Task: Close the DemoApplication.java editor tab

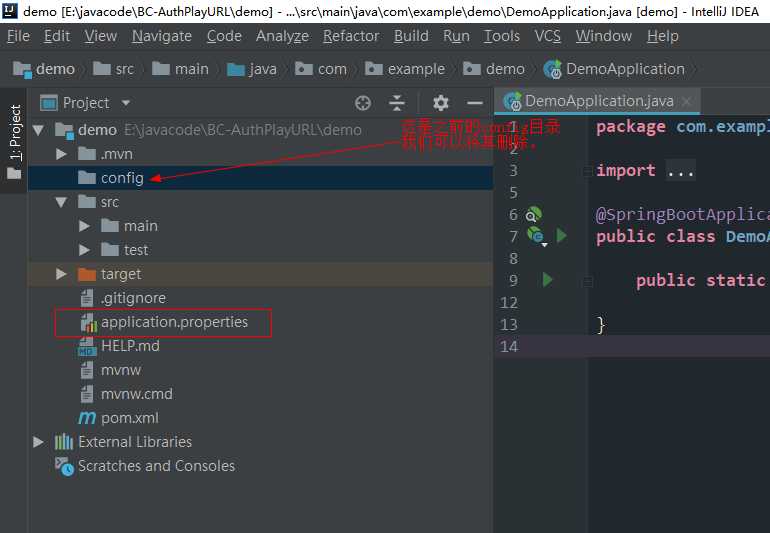Action: (x=687, y=101)
